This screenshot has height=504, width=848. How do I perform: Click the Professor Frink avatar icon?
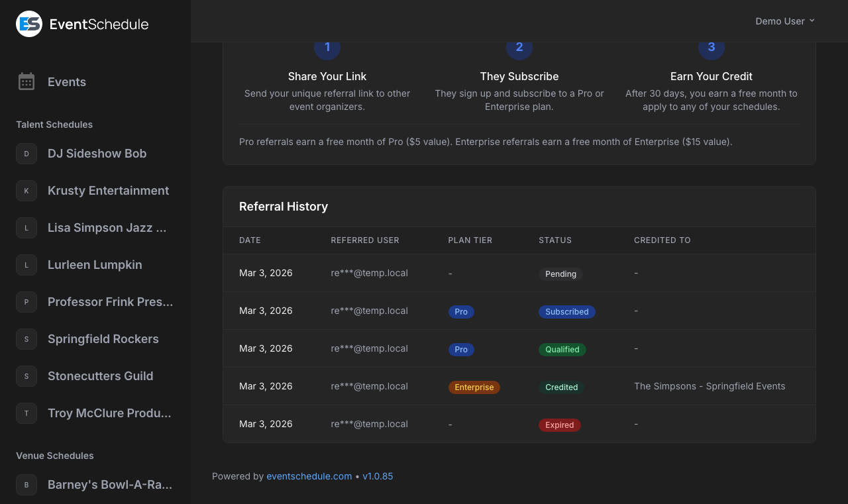click(x=26, y=302)
